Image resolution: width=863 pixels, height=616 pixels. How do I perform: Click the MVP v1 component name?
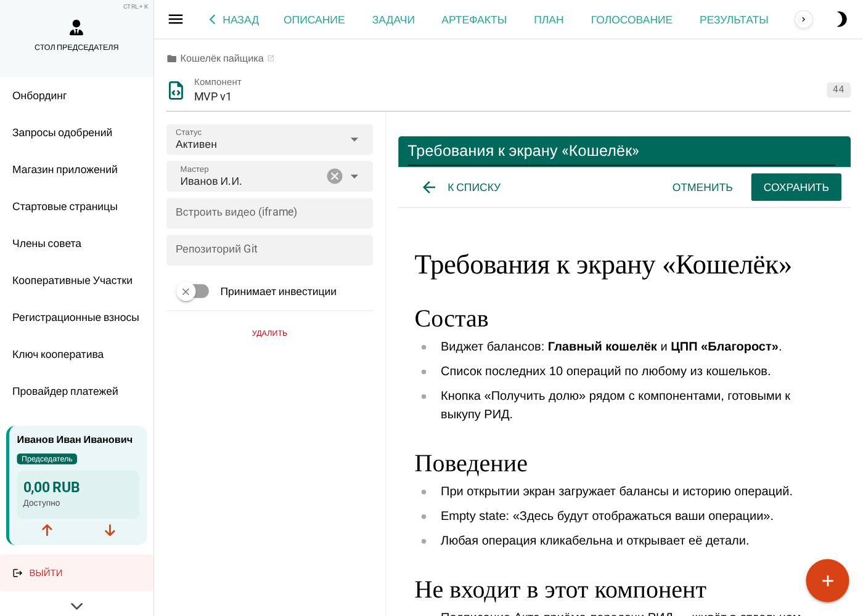point(213,97)
